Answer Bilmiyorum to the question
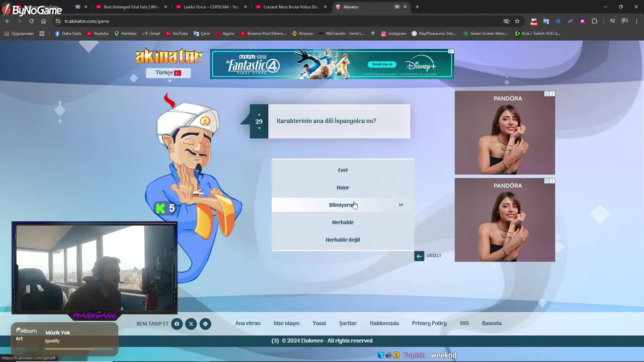 tap(343, 205)
